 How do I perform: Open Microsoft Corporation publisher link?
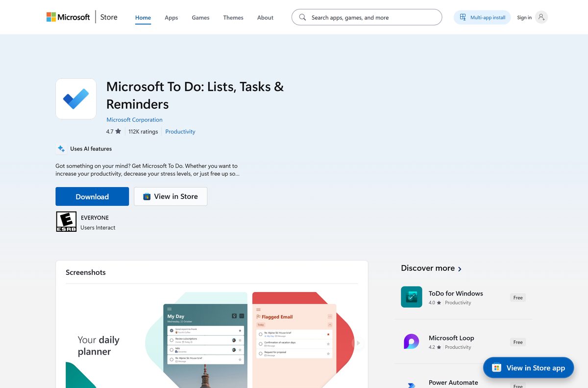pos(134,120)
